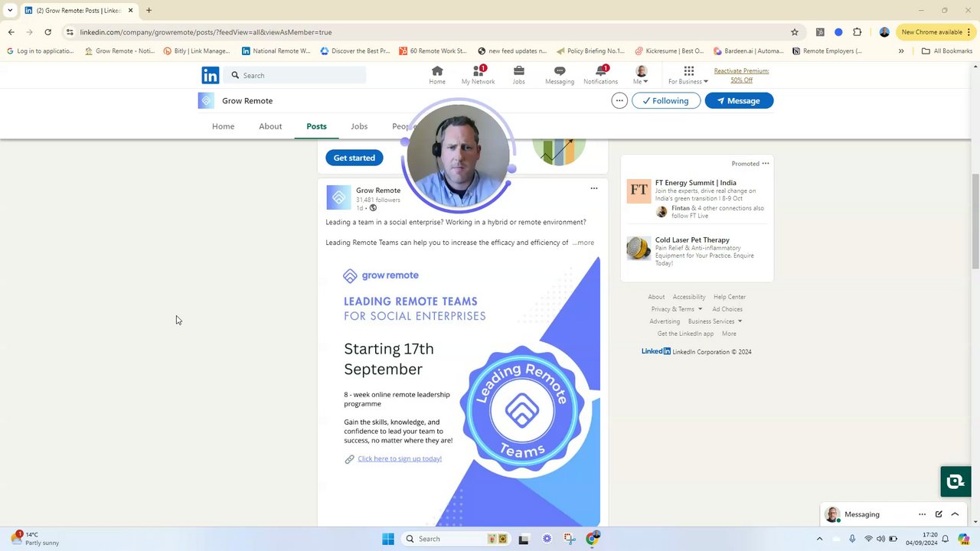Open the My Network icon
This screenshot has height=551, width=980.
tap(478, 75)
